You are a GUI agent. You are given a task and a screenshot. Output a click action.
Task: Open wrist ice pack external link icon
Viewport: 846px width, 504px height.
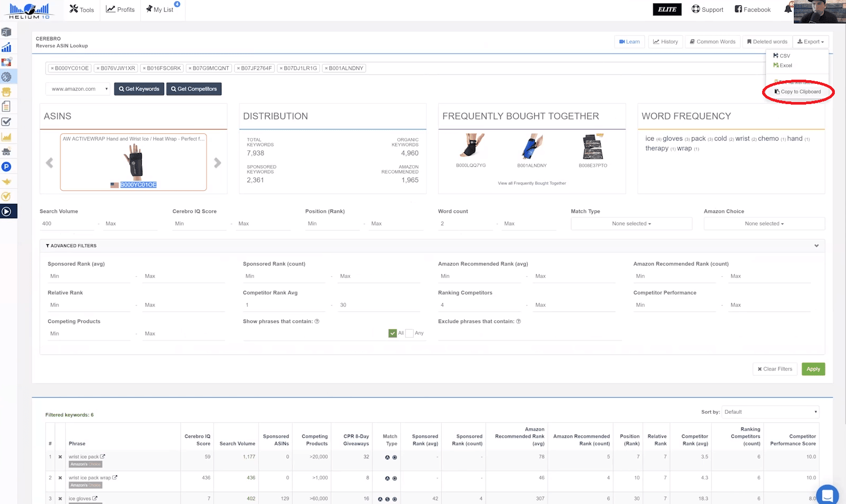coord(103,456)
